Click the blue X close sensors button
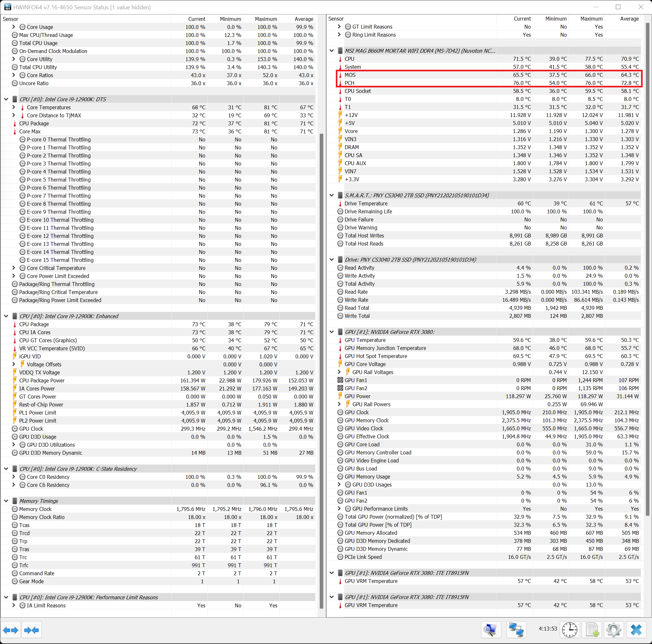Screen dimensions: 652x644 click(636, 630)
